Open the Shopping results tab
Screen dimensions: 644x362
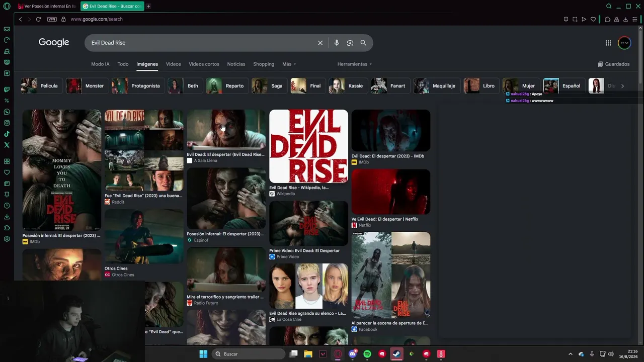(264, 64)
